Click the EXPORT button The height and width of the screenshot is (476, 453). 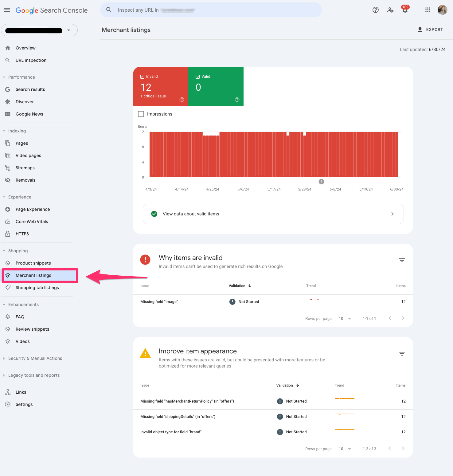pos(430,30)
